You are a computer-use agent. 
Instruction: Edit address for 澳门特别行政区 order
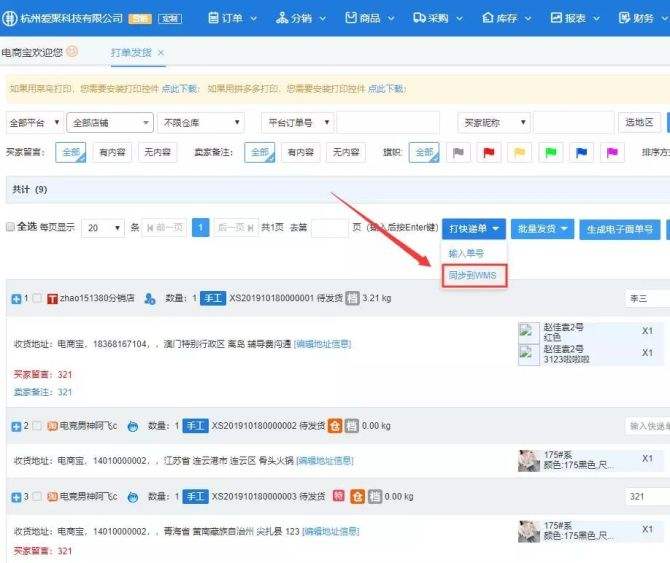pos(323,344)
